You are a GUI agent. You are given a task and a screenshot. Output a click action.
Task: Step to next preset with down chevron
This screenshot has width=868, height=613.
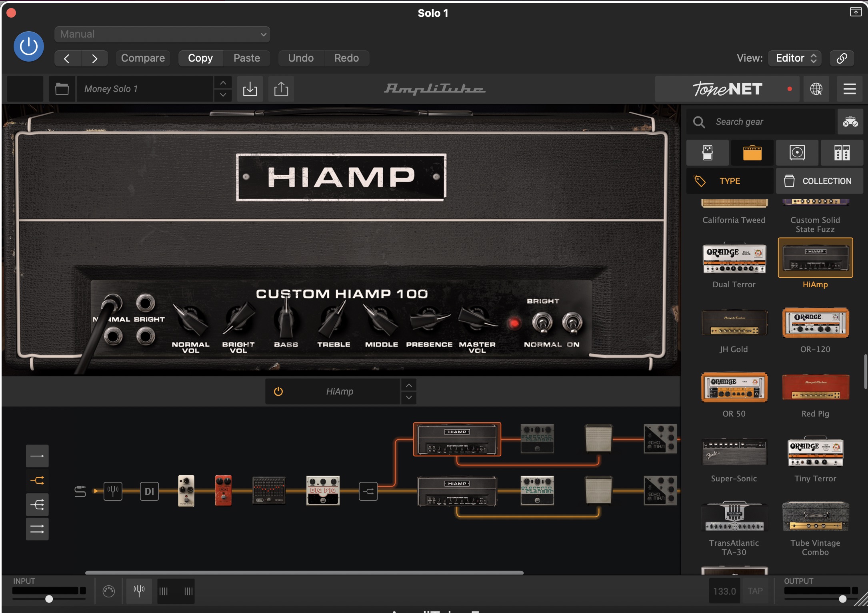pyautogui.click(x=223, y=95)
